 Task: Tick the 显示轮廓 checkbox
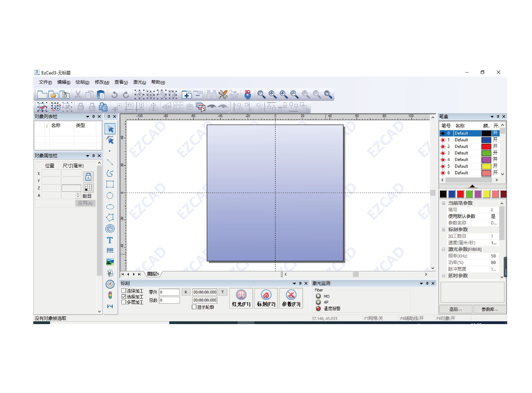194,307
